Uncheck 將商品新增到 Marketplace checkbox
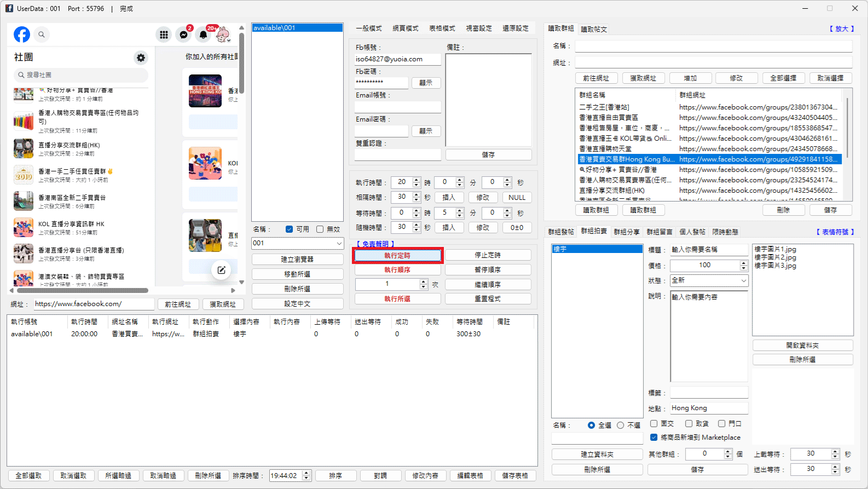The image size is (868, 489). click(653, 437)
